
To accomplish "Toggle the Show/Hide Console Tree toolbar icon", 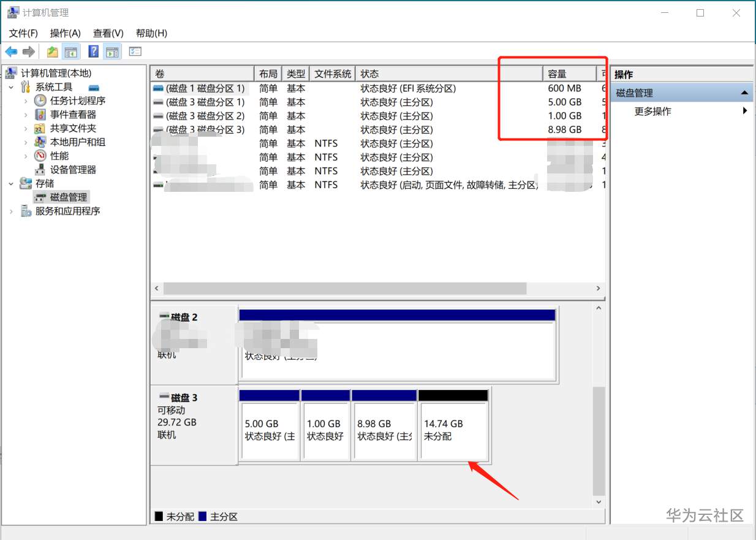I will pyautogui.click(x=71, y=51).
